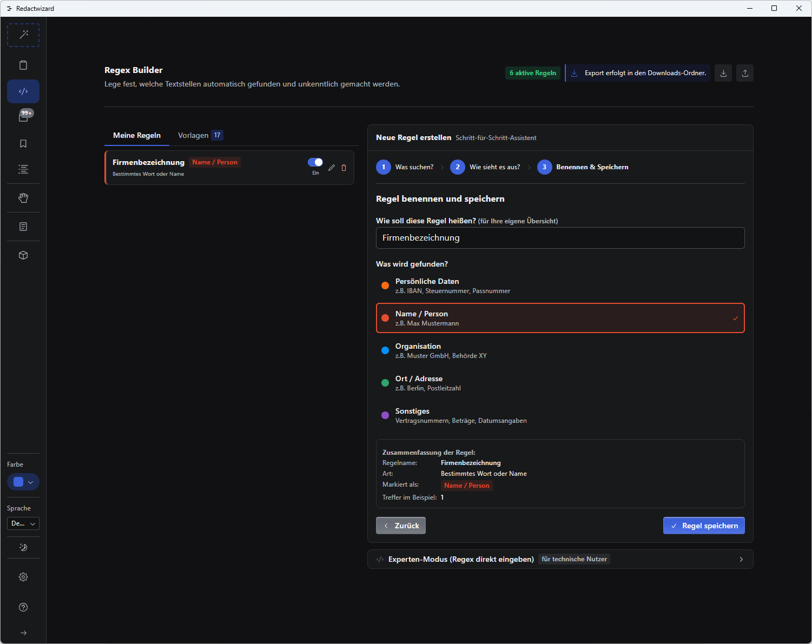This screenshot has width=812, height=644.
Task: Select the Regex Builder code icon
Action: pyautogui.click(x=23, y=91)
